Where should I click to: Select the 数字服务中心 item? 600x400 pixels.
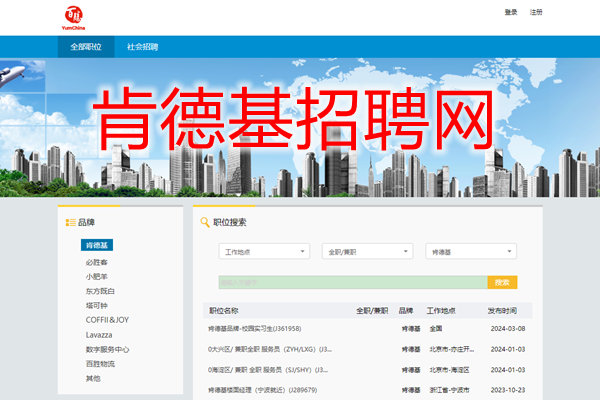(107, 349)
